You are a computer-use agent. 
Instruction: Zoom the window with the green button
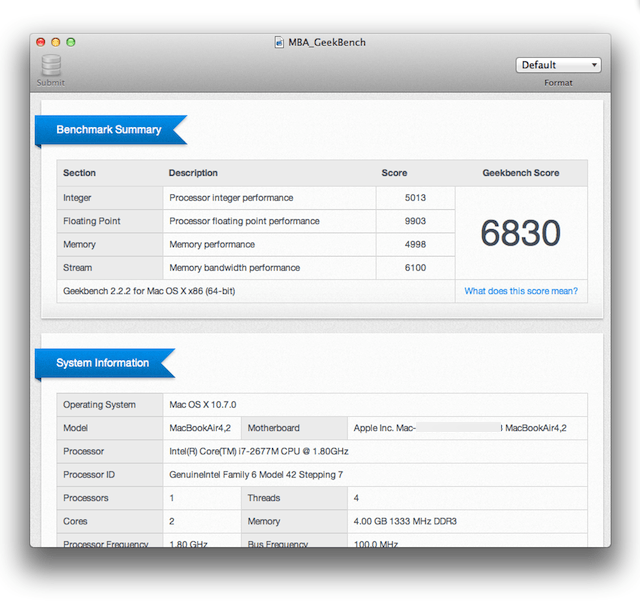point(71,42)
